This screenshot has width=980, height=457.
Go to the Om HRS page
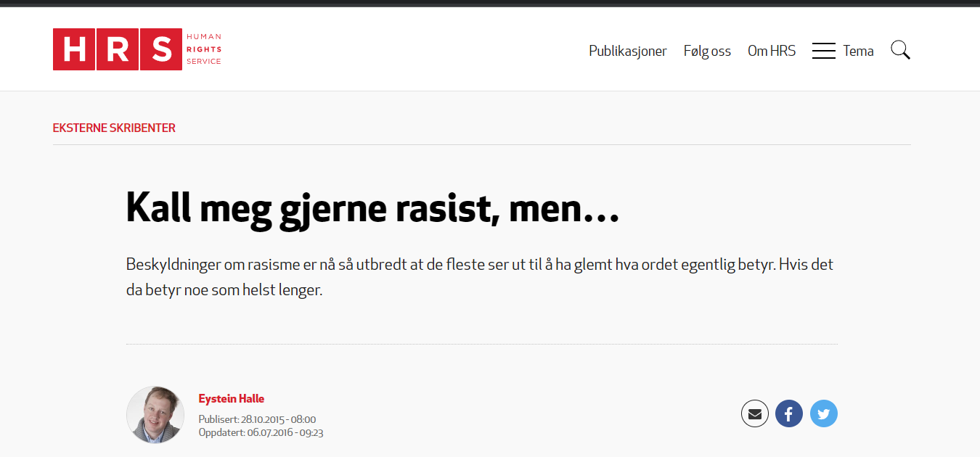coord(772,51)
